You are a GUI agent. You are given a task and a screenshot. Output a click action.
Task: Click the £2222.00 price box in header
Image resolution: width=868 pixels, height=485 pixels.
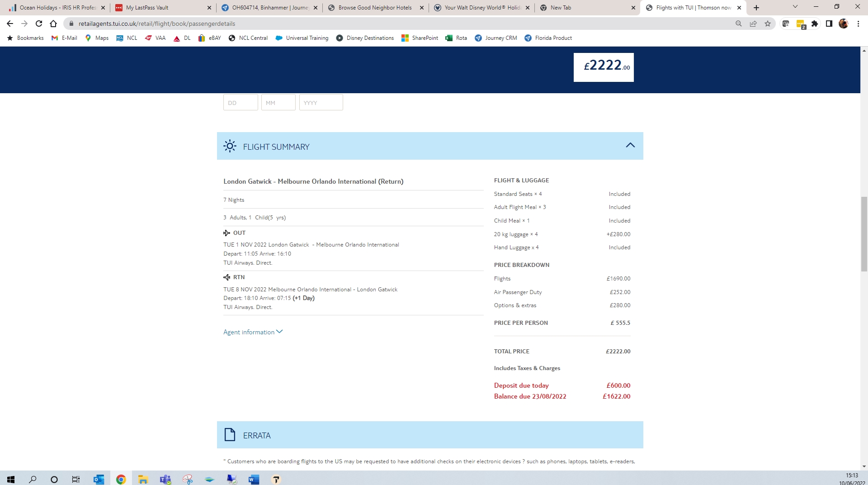(604, 67)
